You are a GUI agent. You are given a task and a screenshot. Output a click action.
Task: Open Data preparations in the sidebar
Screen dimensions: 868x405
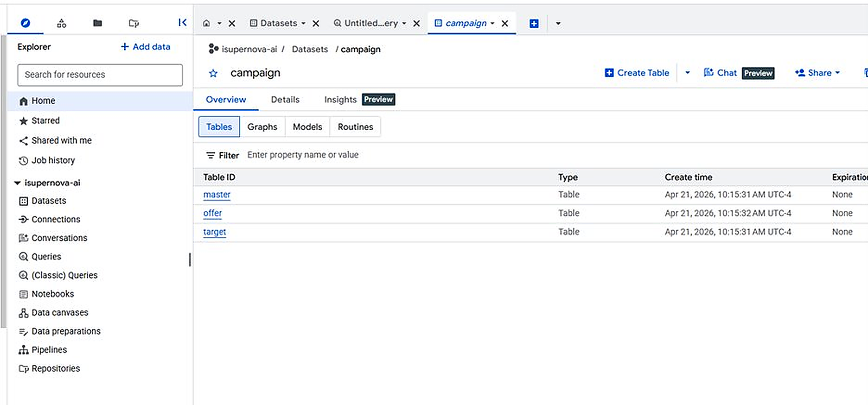coord(59,331)
